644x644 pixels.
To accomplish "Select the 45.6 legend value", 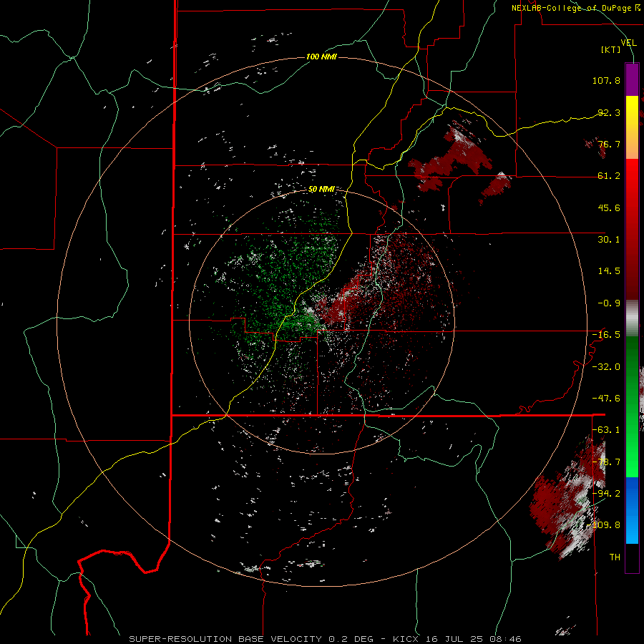I will click(x=609, y=208).
